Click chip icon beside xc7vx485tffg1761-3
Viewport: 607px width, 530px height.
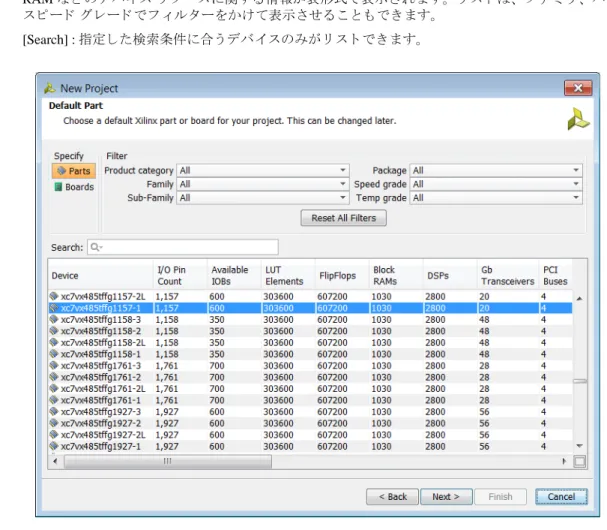(54, 365)
